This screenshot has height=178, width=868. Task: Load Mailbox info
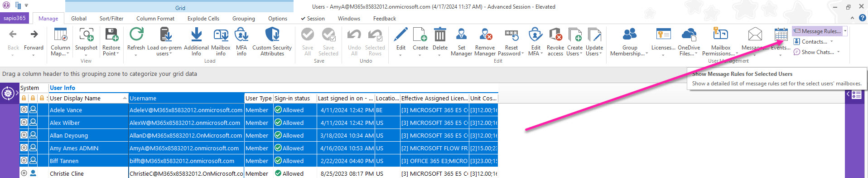click(x=221, y=41)
